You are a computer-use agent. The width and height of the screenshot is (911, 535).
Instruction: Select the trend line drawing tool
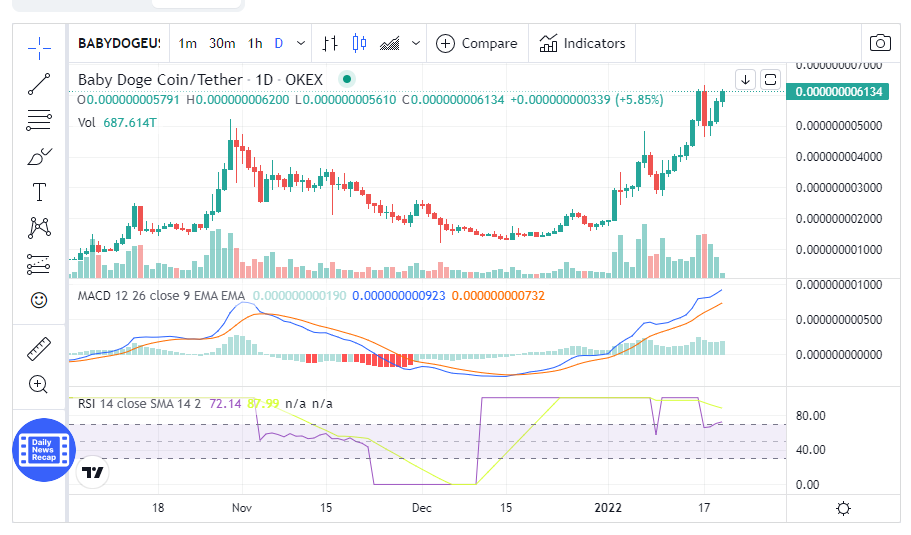(39, 84)
